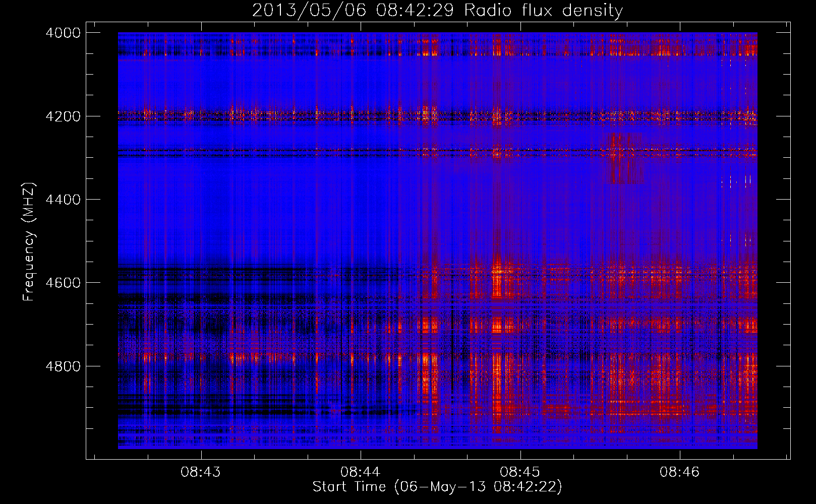Select the 4600 frequency tick label
Viewport: 816px width, 504px height.
63,283
